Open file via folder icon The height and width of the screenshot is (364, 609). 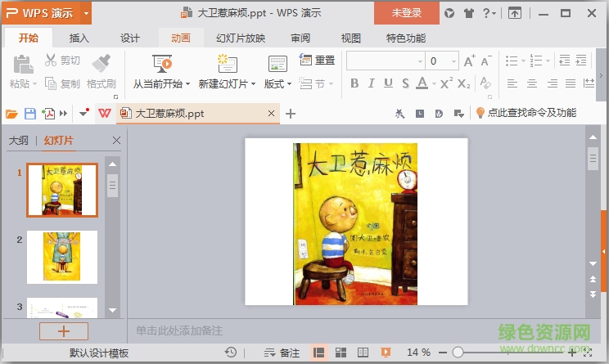pyautogui.click(x=11, y=114)
